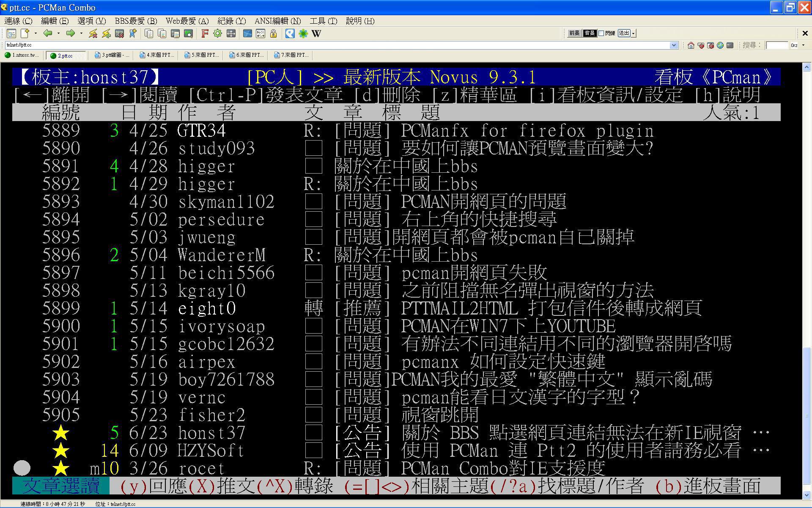Click the green flower ICQ-style icon
The height and width of the screenshot is (508, 812).
(x=303, y=33)
